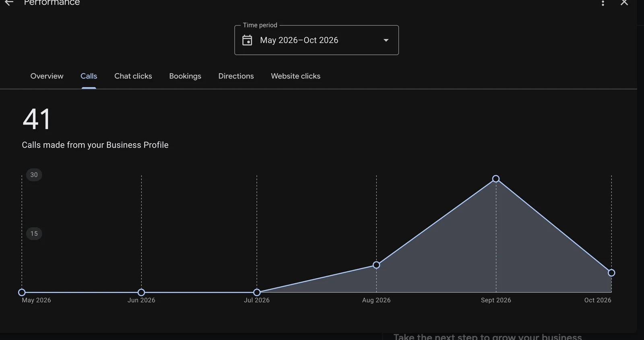Viewport: 644px width, 340px height.
Task: Click the Oct 2026 data point
Action: pyautogui.click(x=611, y=273)
